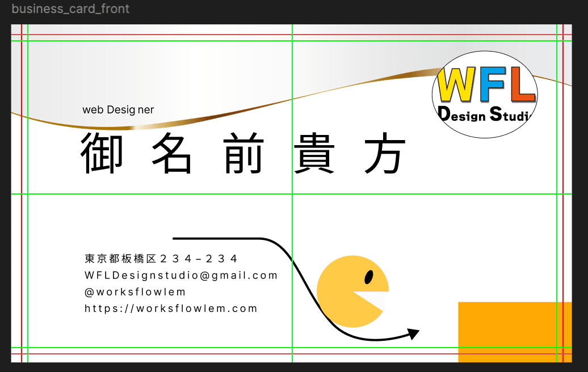The width and height of the screenshot is (588, 372).
Task: Click the arrowhead of the curved arrow
Action: (413, 333)
